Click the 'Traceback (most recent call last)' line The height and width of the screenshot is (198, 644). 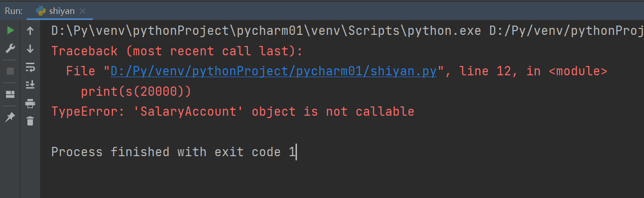177,51
